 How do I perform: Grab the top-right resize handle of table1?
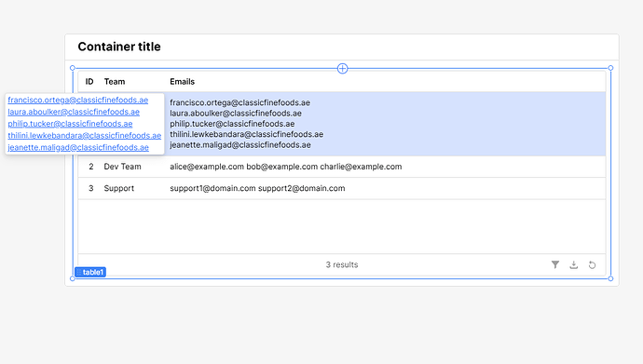click(x=610, y=68)
